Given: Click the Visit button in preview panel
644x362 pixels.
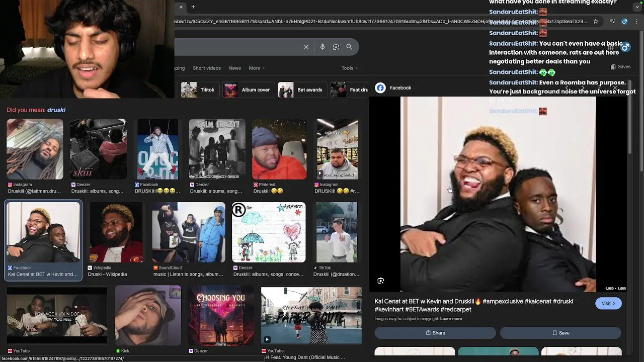Looking at the screenshot, I should coord(608,303).
